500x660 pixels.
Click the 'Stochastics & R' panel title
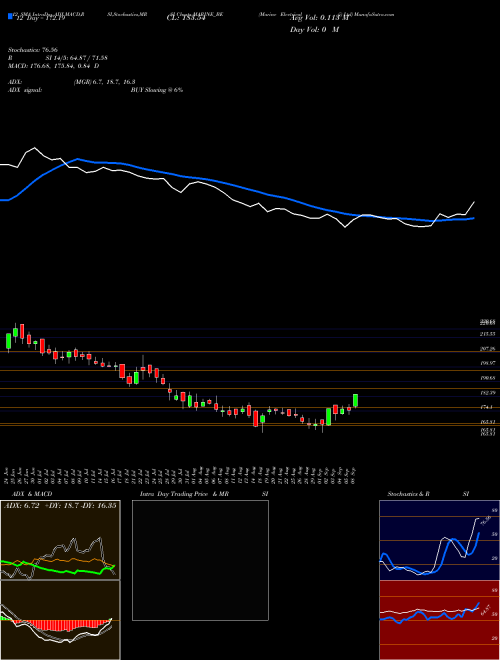click(x=409, y=494)
